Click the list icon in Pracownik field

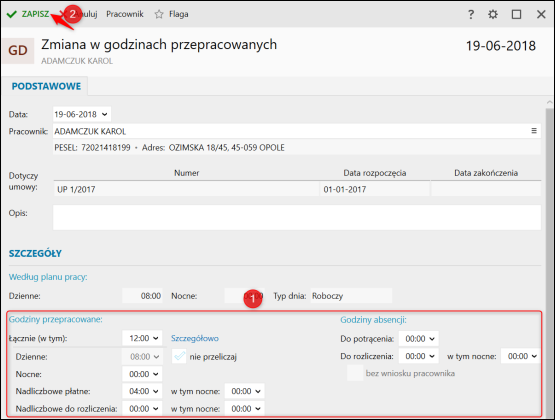pyautogui.click(x=534, y=131)
